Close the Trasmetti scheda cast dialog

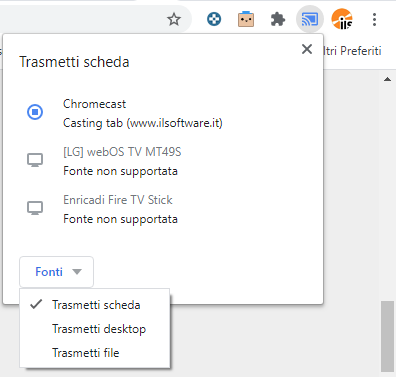[x=307, y=49]
